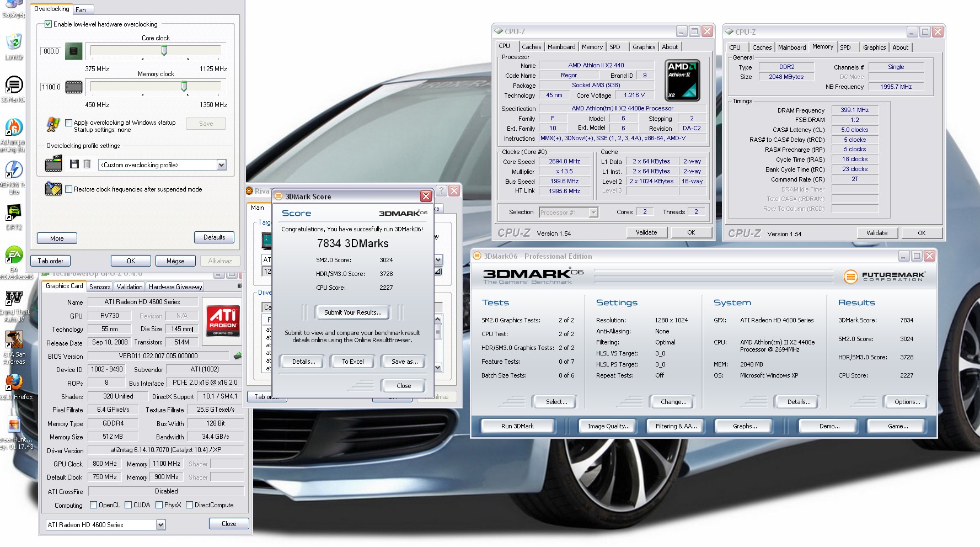Open the Custom overclocking profile dropdown
This screenshot has height=547, width=980.
(x=221, y=165)
